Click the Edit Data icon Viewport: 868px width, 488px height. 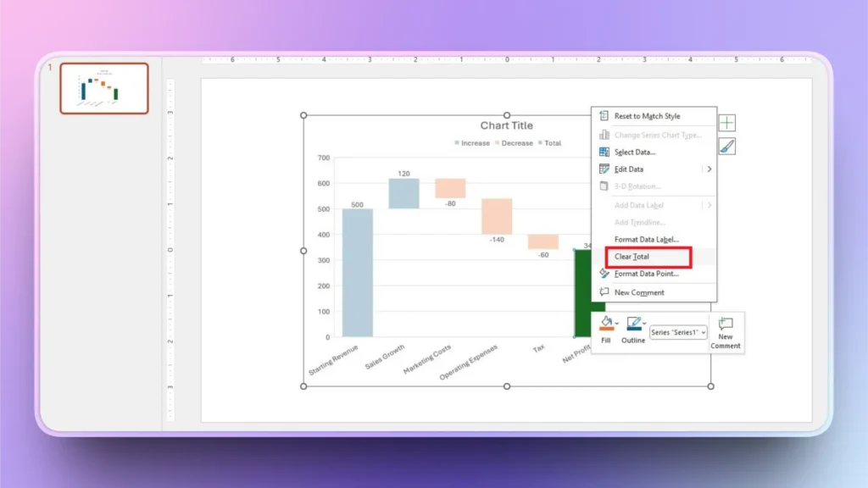coord(604,169)
